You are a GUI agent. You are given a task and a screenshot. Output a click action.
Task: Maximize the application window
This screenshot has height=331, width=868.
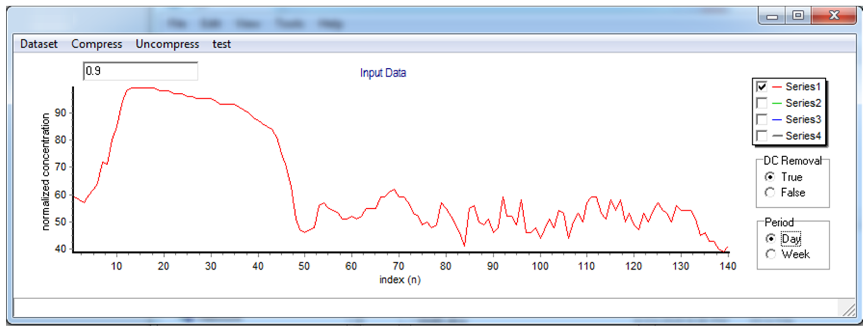click(798, 16)
